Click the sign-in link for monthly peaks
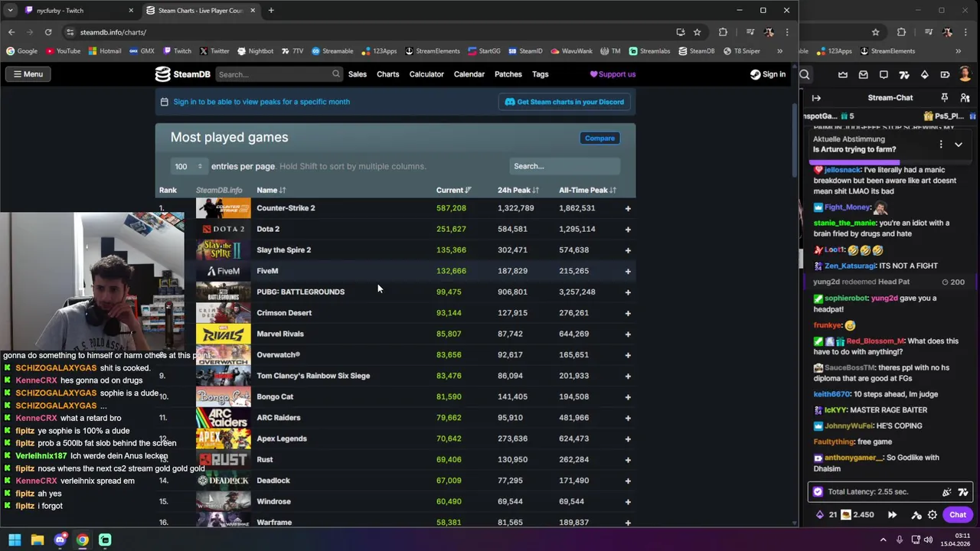 pyautogui.click(x=261, y=102)
